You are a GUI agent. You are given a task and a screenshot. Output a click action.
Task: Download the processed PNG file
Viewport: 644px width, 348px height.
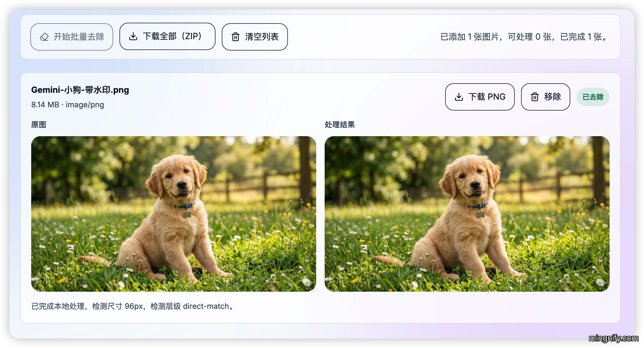pyautogui.click(x=480, y=97)
